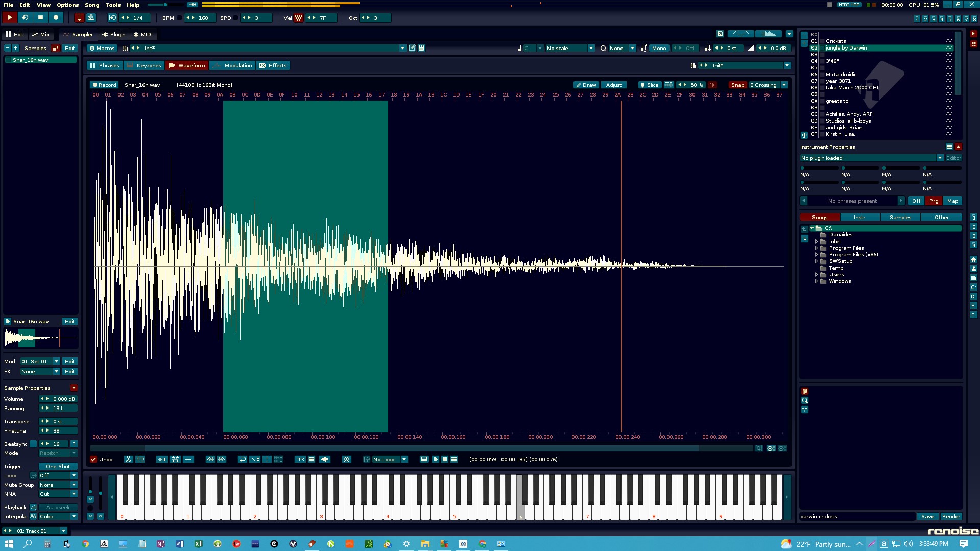Click the dB adjust volume icon

click(161, 459)
